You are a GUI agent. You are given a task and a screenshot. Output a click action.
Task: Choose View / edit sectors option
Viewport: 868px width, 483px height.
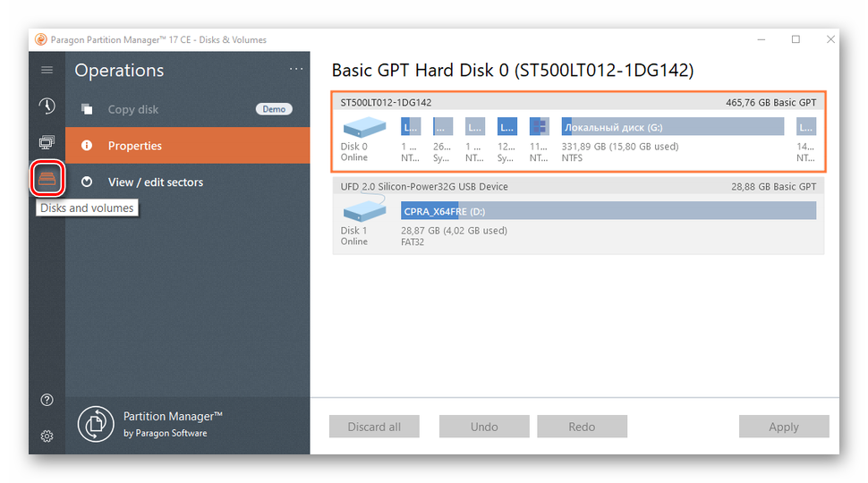pyautogui.click(x=155, y=182)
